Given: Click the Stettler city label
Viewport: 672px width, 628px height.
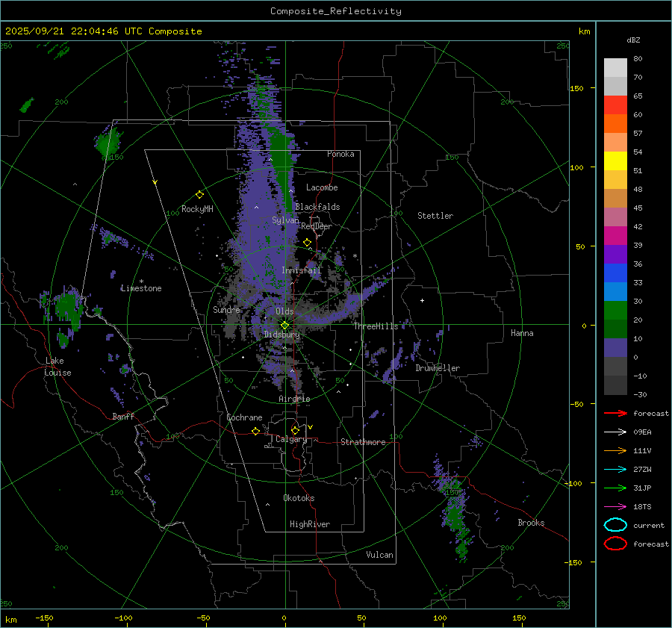Looking at the screenshot, I should coord(435,216).
